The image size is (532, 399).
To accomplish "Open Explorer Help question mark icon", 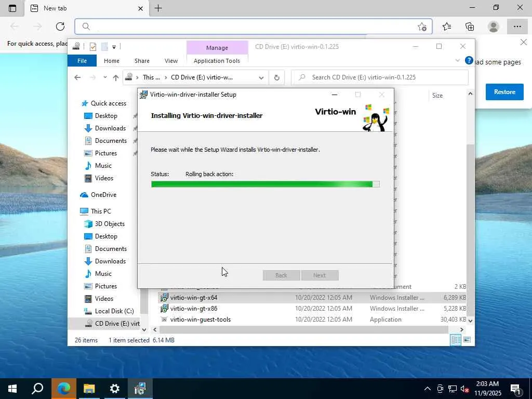I will pos(469,60).
